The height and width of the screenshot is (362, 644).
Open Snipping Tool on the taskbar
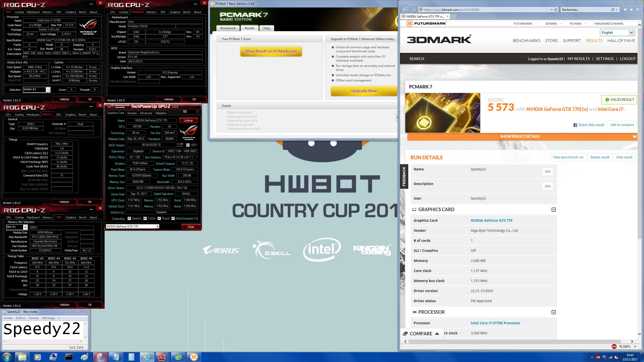click(100, 357)
